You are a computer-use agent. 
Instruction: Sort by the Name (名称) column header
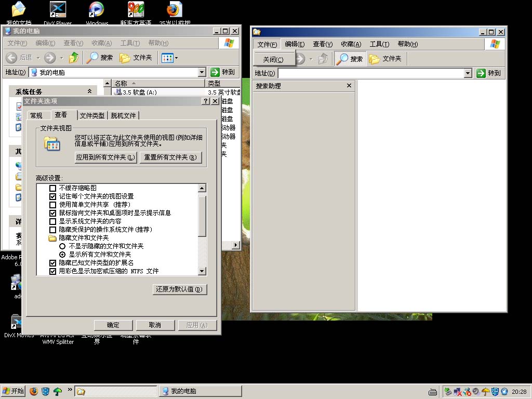point(158,84)
